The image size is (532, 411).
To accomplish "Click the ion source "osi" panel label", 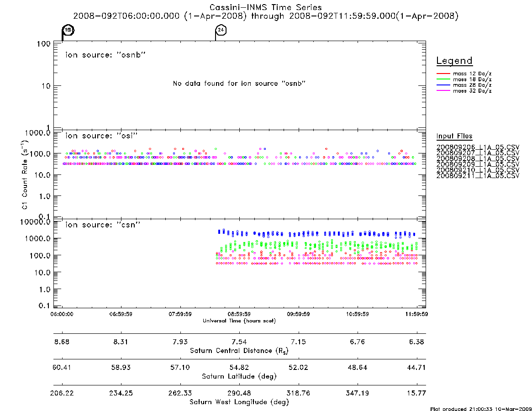I will pos(101,136).
